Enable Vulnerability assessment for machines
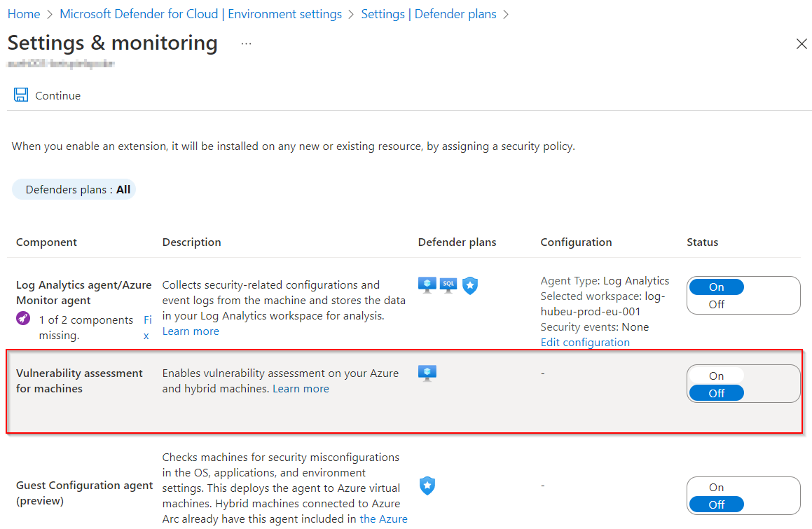 coord(716,376)
